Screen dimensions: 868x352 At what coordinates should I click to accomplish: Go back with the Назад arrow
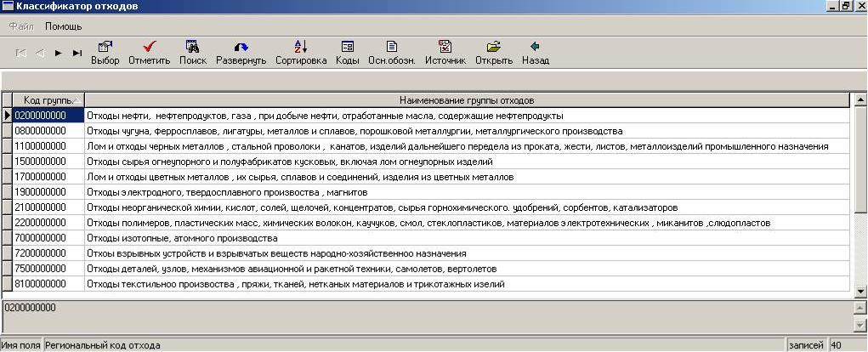535,47
